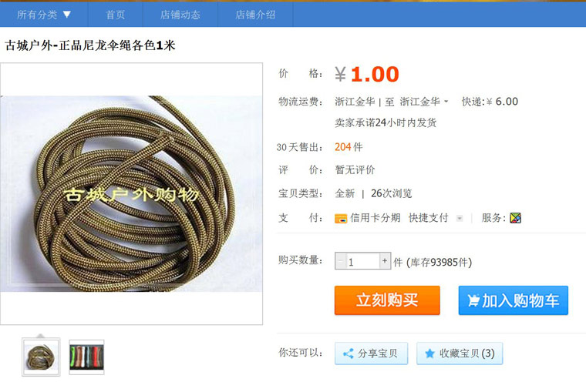Expand the payment methods dropdown arrow
The width and height of the screenshot is (586, 392).
pos(460,218)
